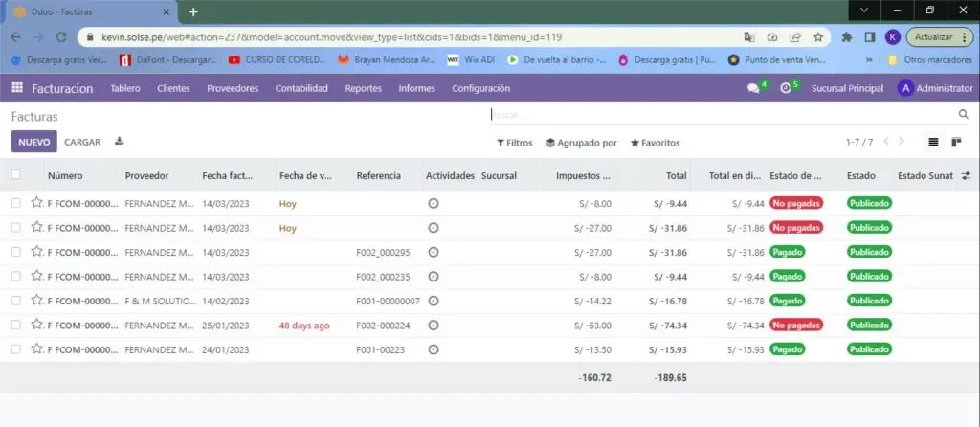Check the first invoice row checkbox

click(16, 203)
